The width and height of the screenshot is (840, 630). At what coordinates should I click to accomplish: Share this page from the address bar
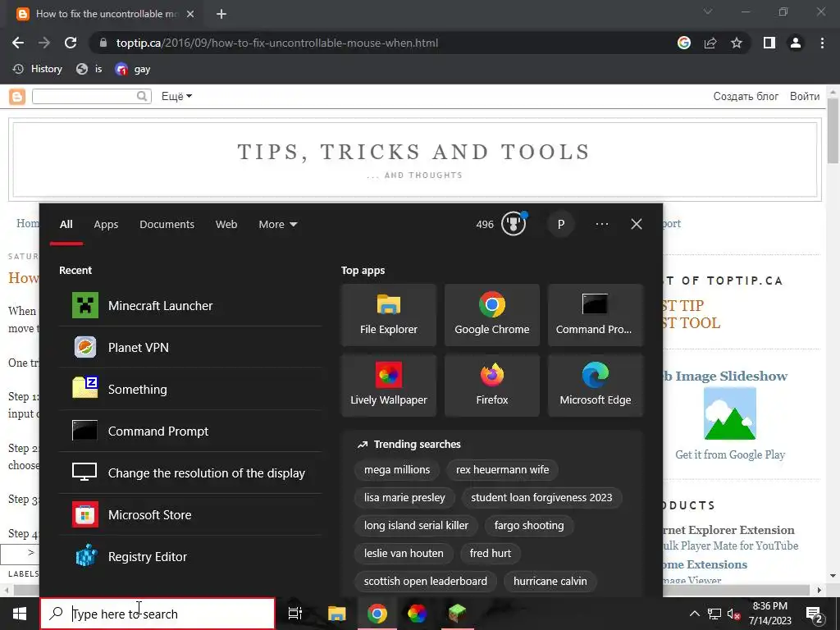point(710,43)
